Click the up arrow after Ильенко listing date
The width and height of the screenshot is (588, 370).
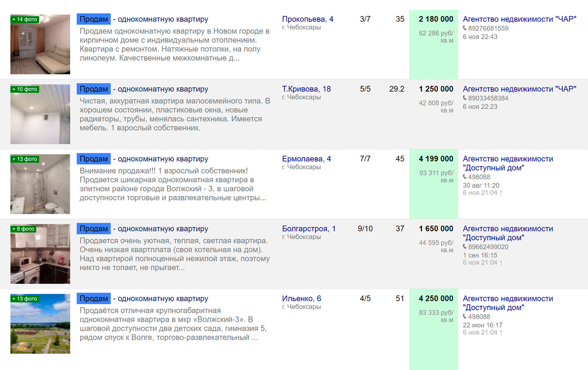(x=501, y=332)
